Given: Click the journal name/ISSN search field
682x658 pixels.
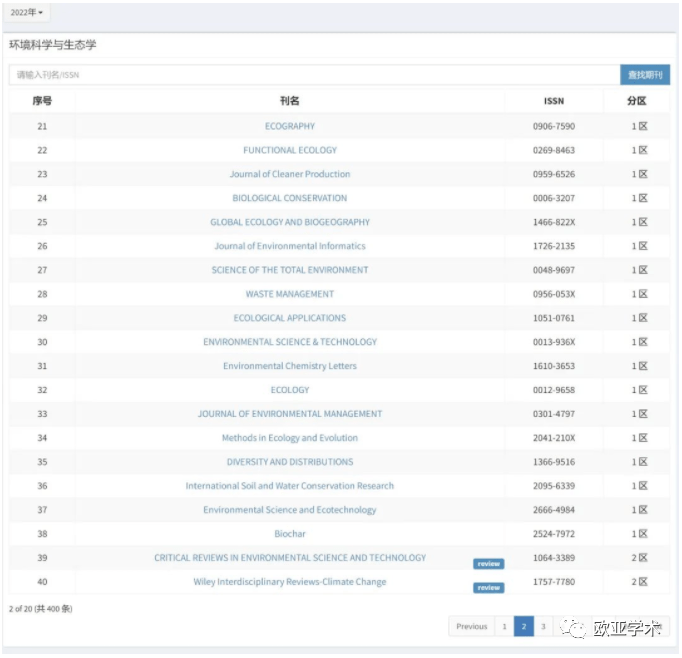Looking at the screenshot, I should click(x=314, y=75).
